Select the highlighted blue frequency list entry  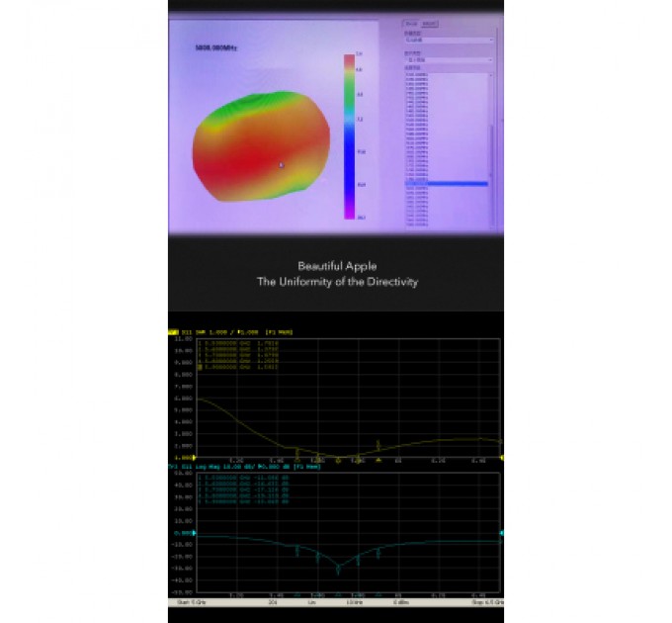[446, 184]
